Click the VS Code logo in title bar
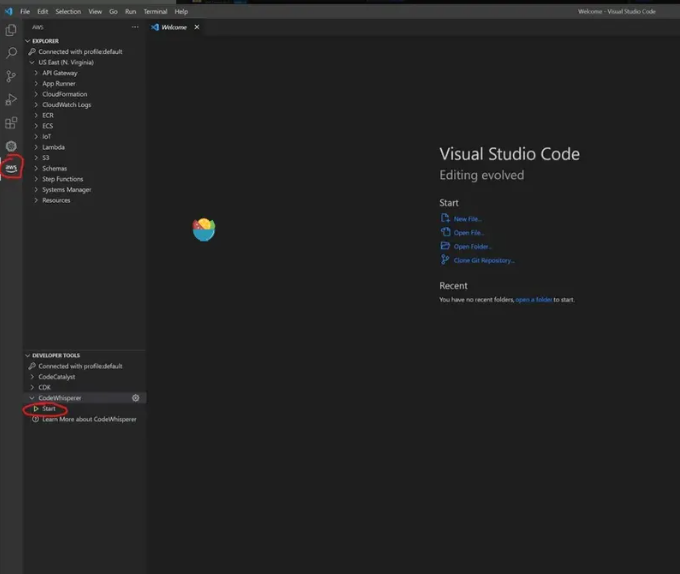 [8, 11]
